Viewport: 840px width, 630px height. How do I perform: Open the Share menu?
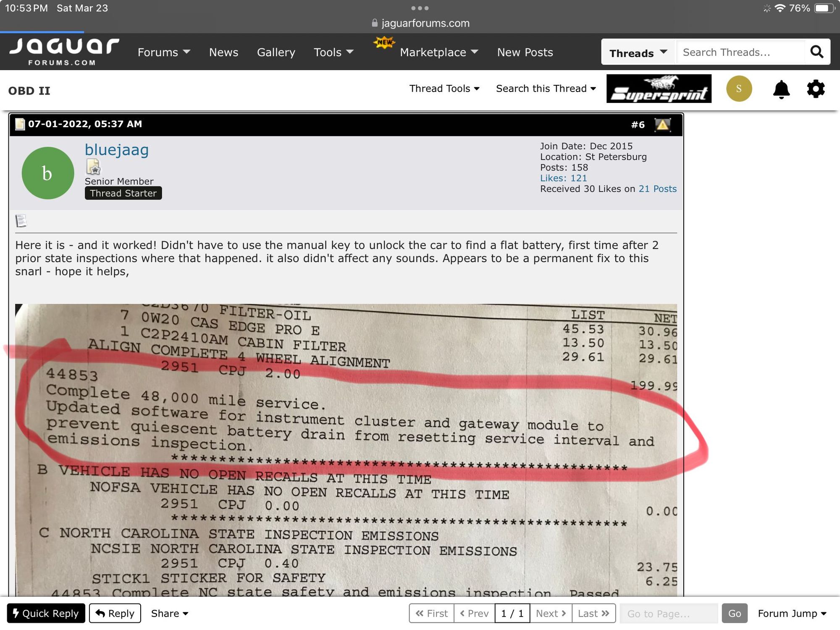(169, 613)
